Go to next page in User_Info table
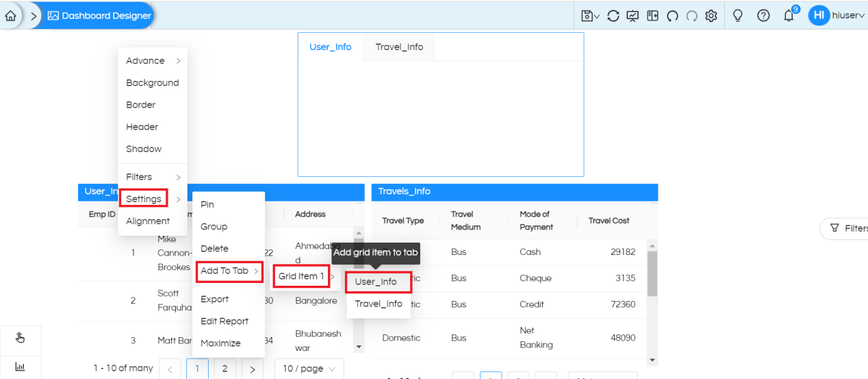 point(252,369)
